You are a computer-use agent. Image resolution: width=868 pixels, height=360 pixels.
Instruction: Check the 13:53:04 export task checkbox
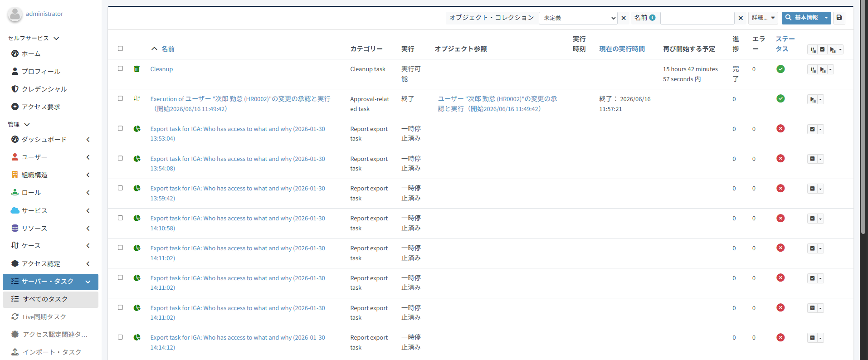(120, 128)
